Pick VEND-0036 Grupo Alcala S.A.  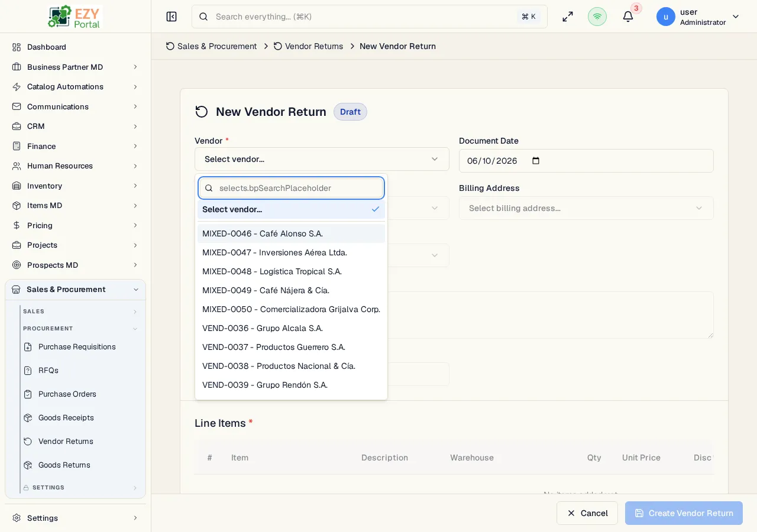click(x=291, y=328)
